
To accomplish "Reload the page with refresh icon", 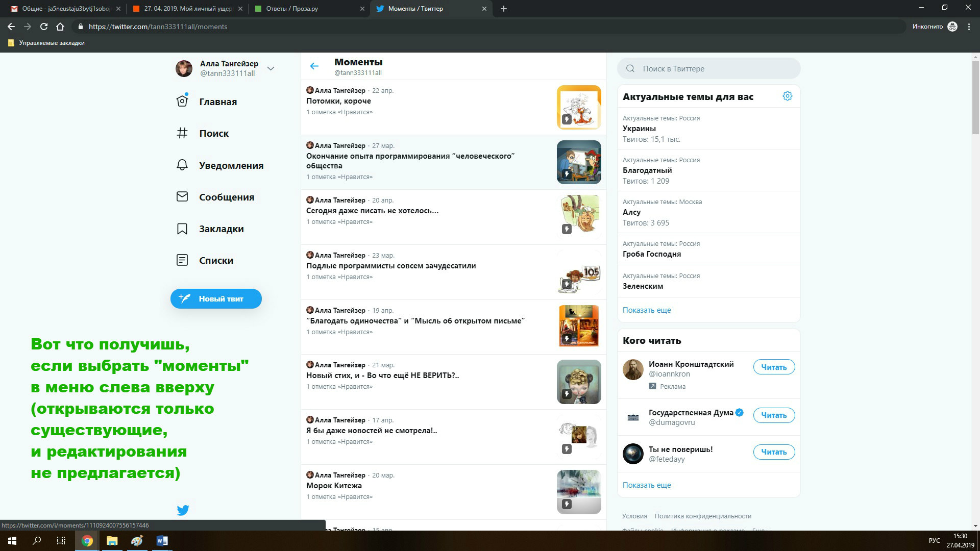I will tap(44, 27).
